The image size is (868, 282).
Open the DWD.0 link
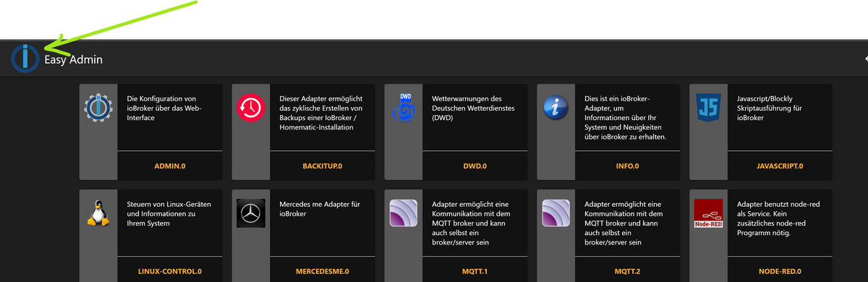pyautogui.click(x=475, y=166)
